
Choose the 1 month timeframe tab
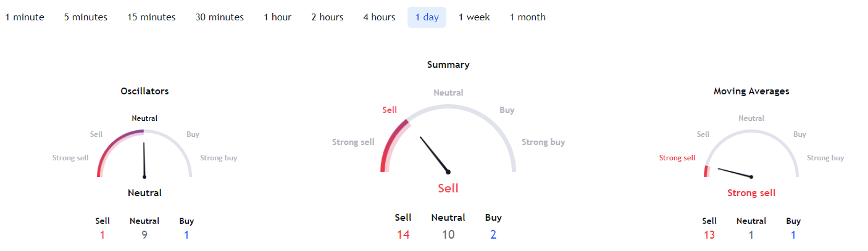click(x=527, y=17)
